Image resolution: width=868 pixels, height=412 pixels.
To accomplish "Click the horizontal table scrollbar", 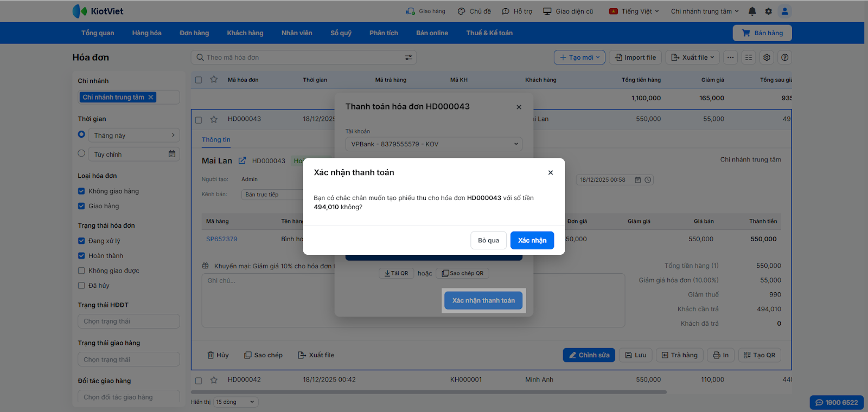I will click(x=429, y=392).
